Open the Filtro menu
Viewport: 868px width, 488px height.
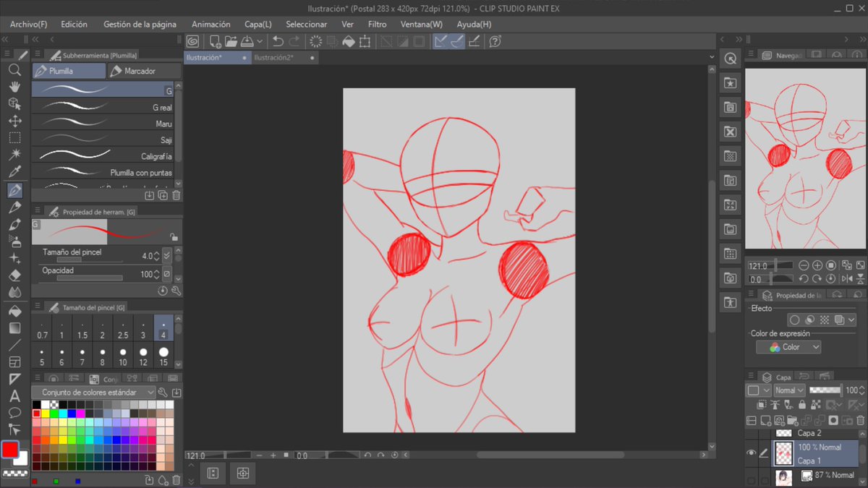pyautogui.click(x=377, y=25)
